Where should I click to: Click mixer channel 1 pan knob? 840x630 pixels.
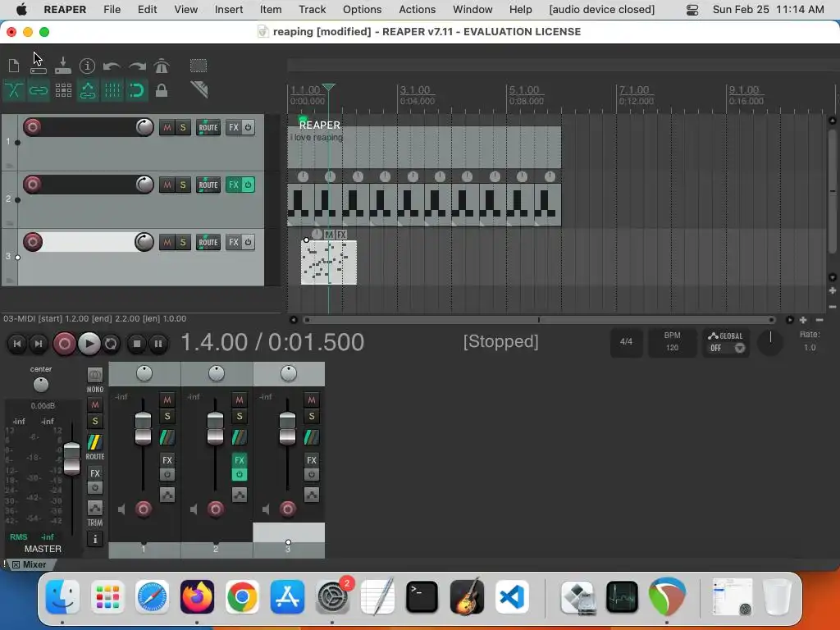coord(144,373)
